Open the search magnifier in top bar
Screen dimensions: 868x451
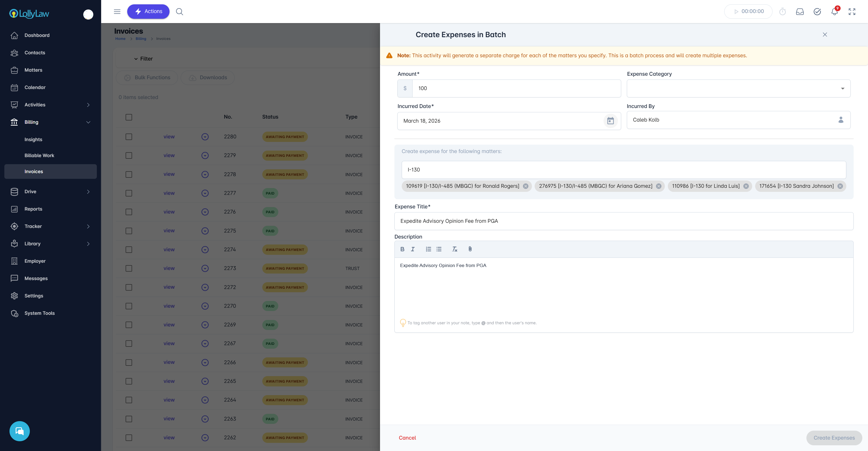(x=180, y=11)
